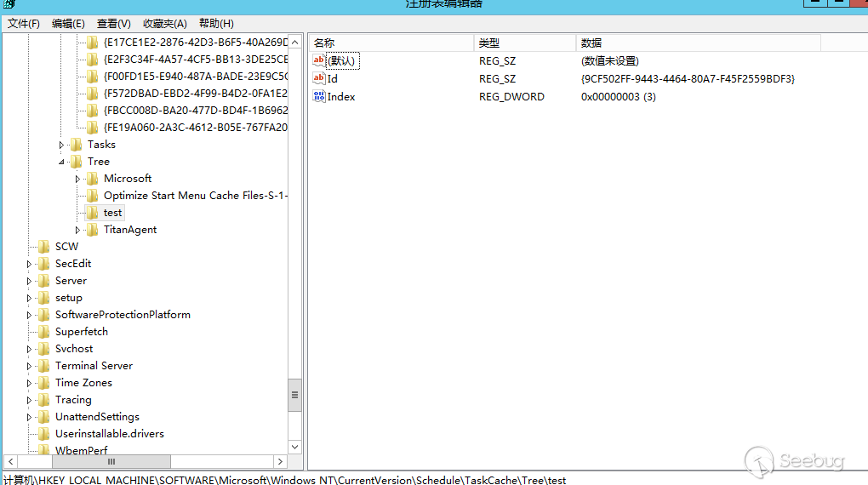The width and height of the screenshot is (868, 485).
Task: Open the 查看(V) menu
Action: point(113,24)
